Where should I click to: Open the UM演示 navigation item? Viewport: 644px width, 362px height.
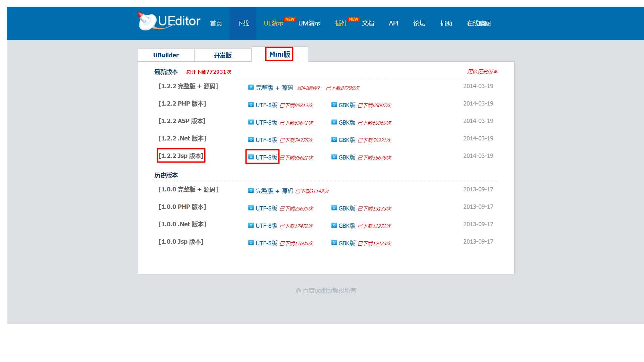tap(309, 23)
